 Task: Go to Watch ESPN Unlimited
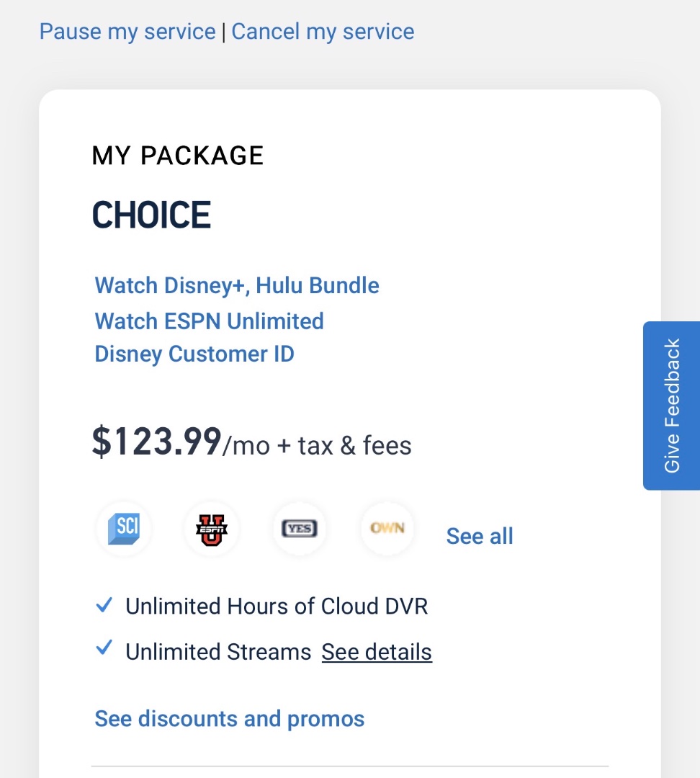click(209, 321)
